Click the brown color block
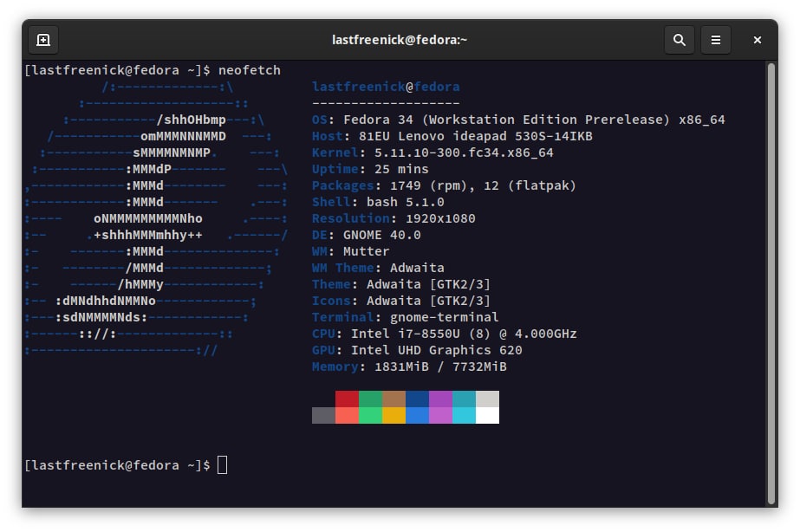This screenshot has width=800, height=532. (x=393, y=399)
